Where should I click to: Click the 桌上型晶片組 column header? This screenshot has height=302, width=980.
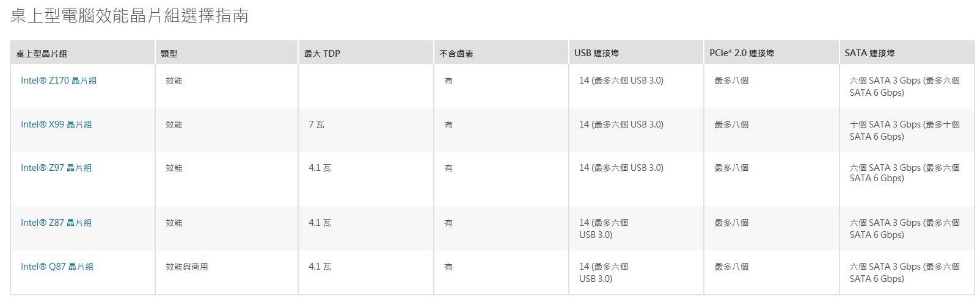pyautogui.click(x=42, y=54)
